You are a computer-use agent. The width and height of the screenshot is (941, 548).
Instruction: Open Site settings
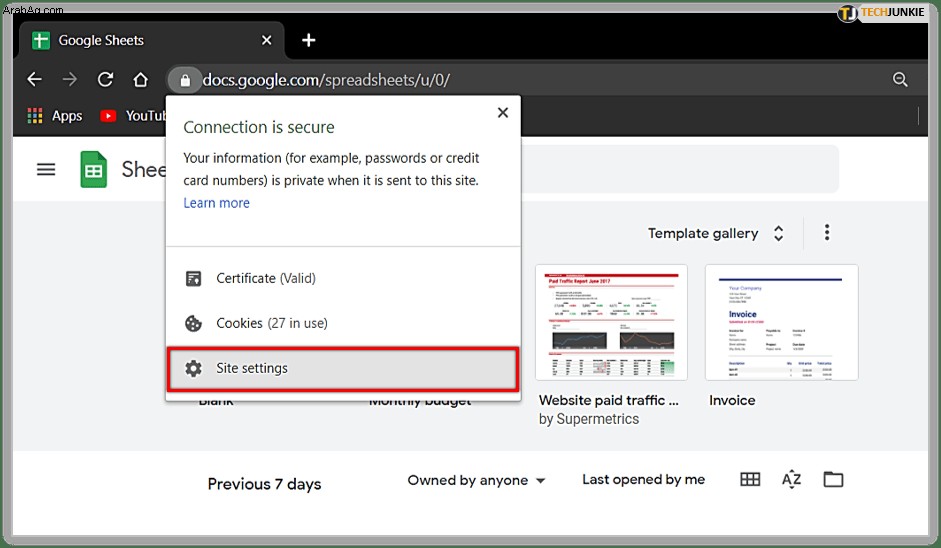pos(343,369)
